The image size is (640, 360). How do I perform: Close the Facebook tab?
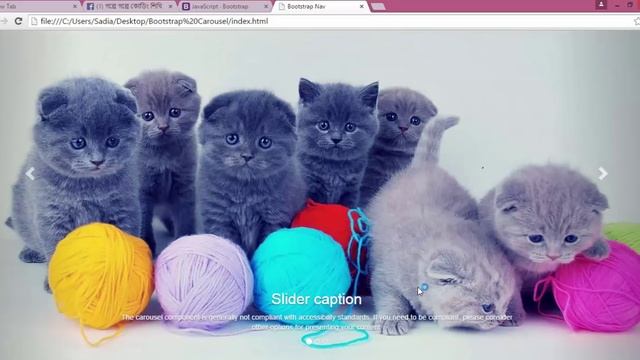[171, 7]
